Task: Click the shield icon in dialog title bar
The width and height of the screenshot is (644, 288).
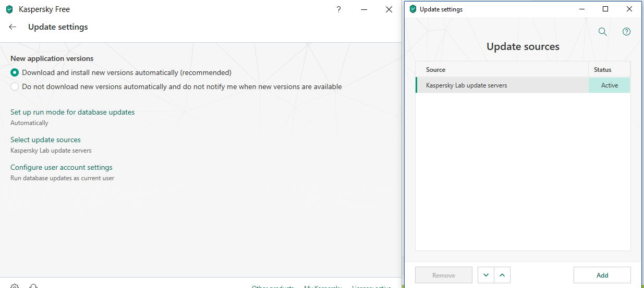Action: (413, 9)
